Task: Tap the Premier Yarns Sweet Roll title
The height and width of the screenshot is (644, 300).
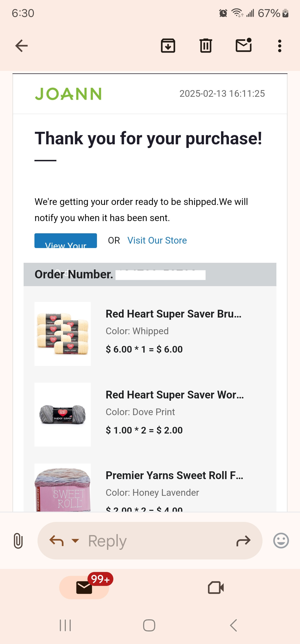Action: 174,475
